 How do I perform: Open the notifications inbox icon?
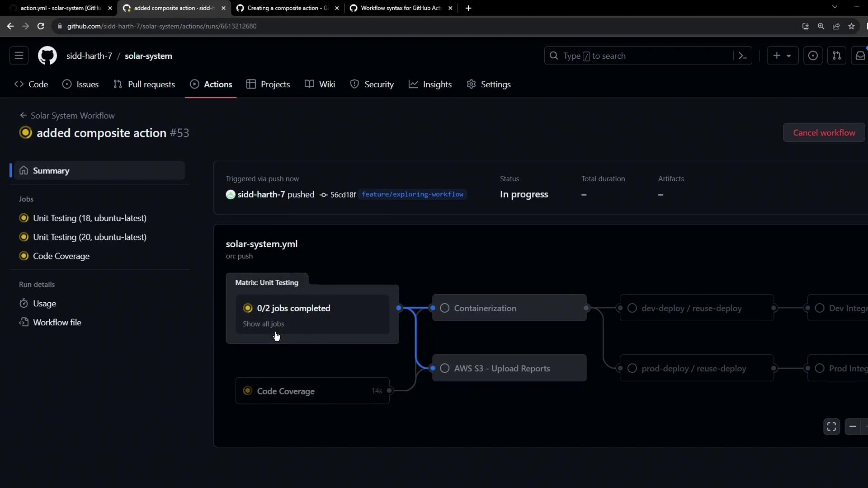(x=860, y=56)
